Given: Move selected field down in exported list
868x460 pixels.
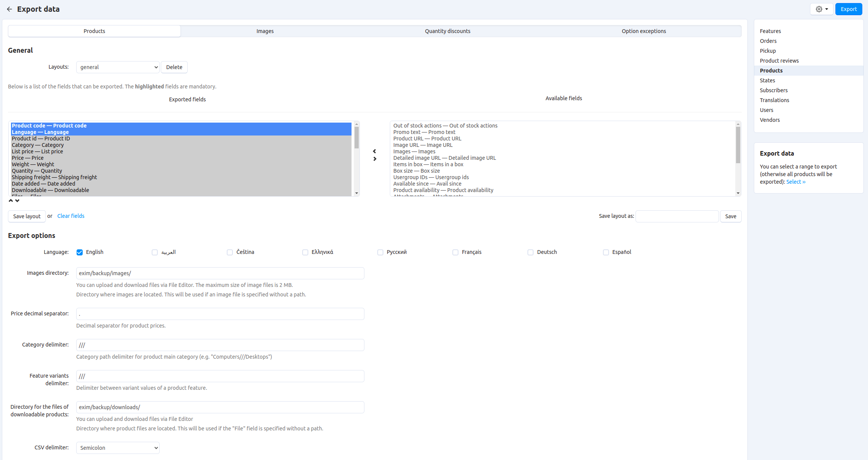Looking at the screenshot, I should point(17,200).
